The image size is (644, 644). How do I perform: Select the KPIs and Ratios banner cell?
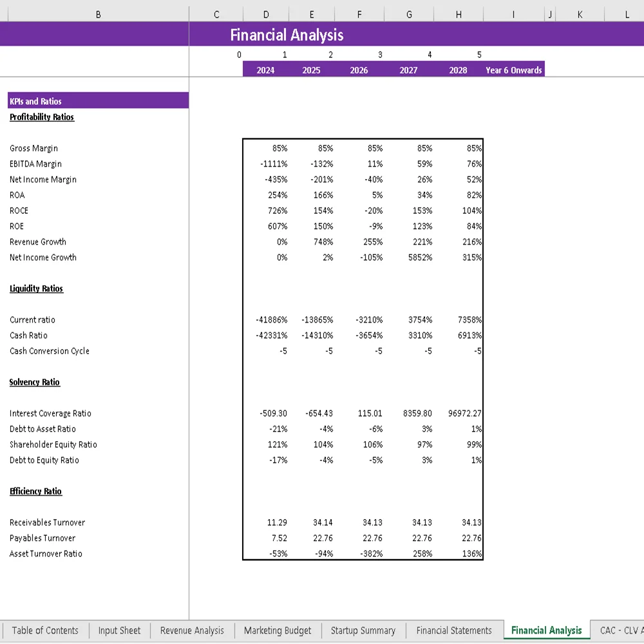[97, 100]
